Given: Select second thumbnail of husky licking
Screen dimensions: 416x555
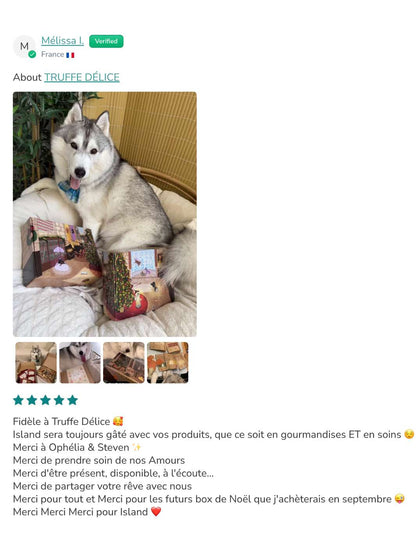Looking at the screenshot, I should tap(80, 362).
